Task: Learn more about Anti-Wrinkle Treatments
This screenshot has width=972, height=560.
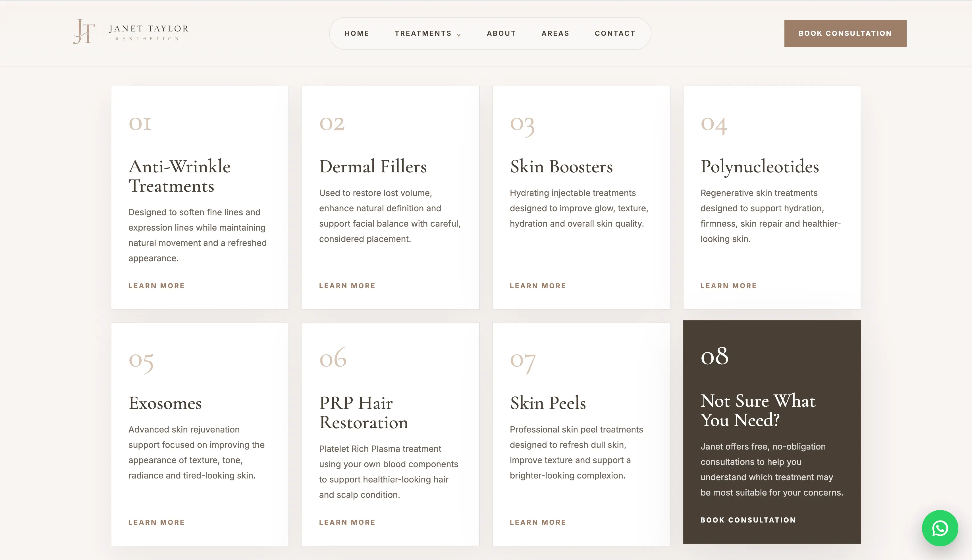Action: [x=156, y=286]
